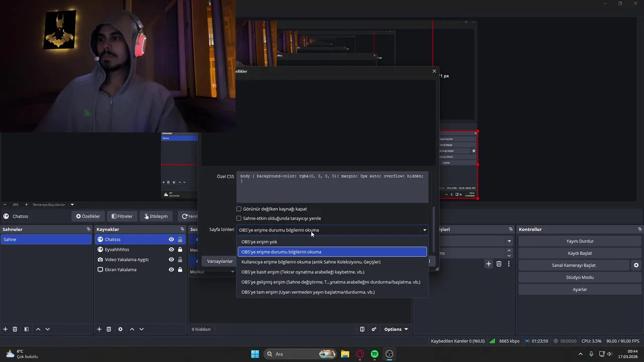
Task: Unlock the Ekran Yakalama source
Action: click(180, 269)
